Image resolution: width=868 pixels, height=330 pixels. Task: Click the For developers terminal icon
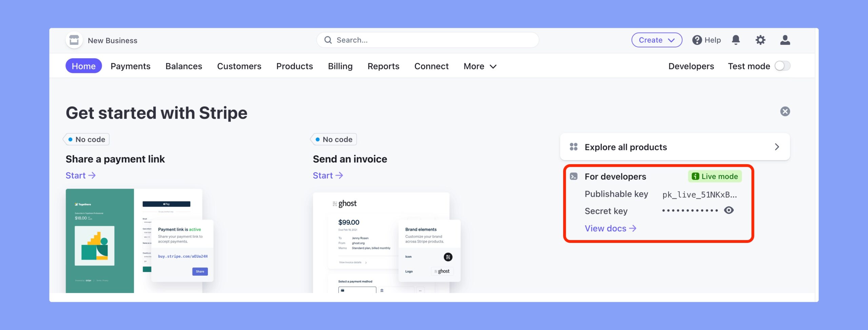[x=574, y=176]
